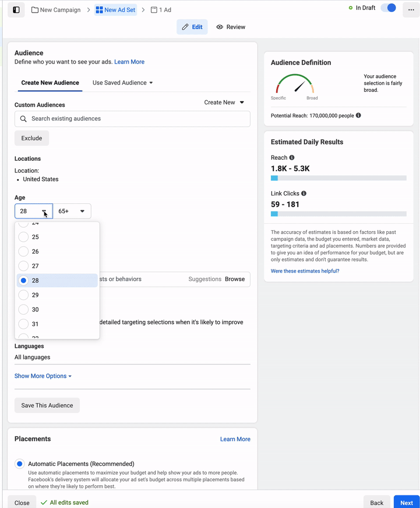Open the minimum age 28 dropdown
The image size is (420, 508).
pyautogui.click(x=34, y=211)
